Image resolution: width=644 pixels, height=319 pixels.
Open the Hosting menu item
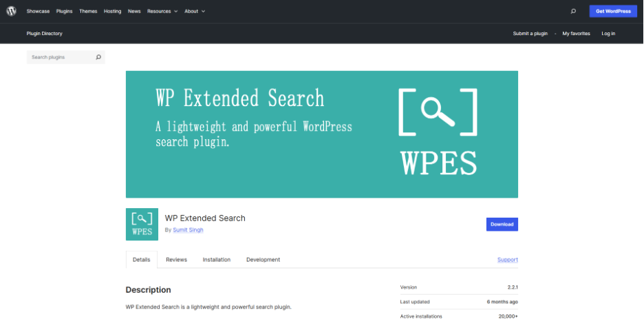click(x=112, y=12)
